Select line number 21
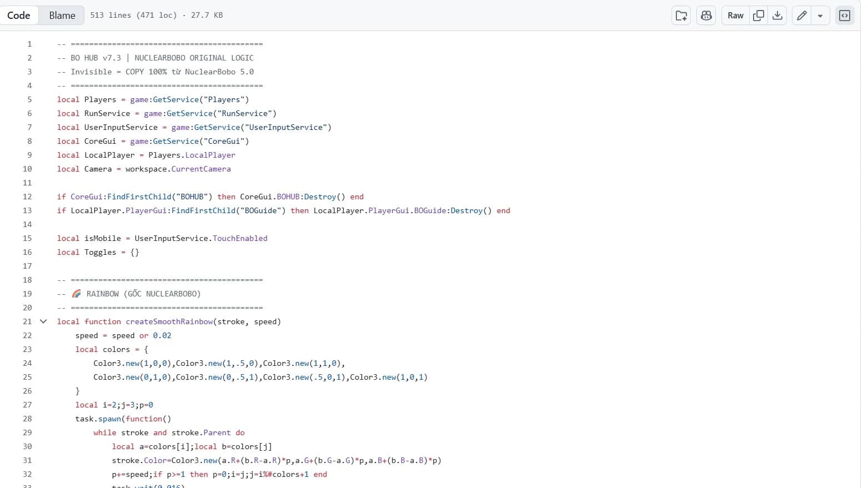This screenshot has width=868, height=488. 27,321
